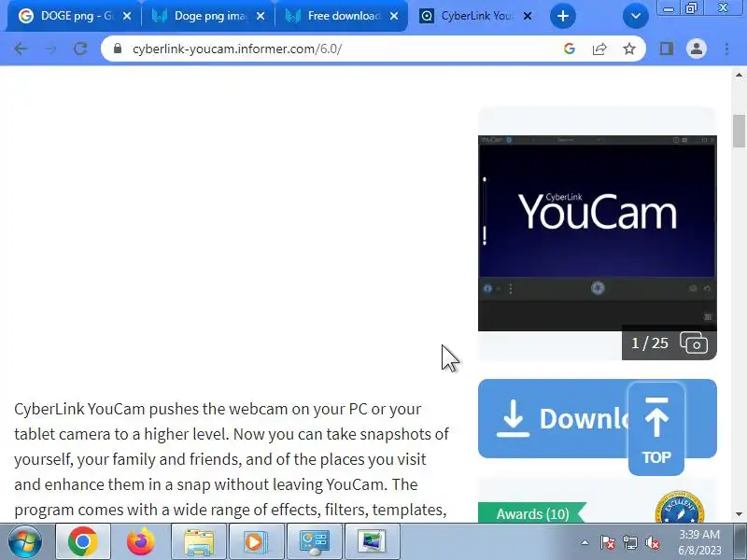
Task: Launch Firefox from the taskbar
Action: (x=141, y=542)
